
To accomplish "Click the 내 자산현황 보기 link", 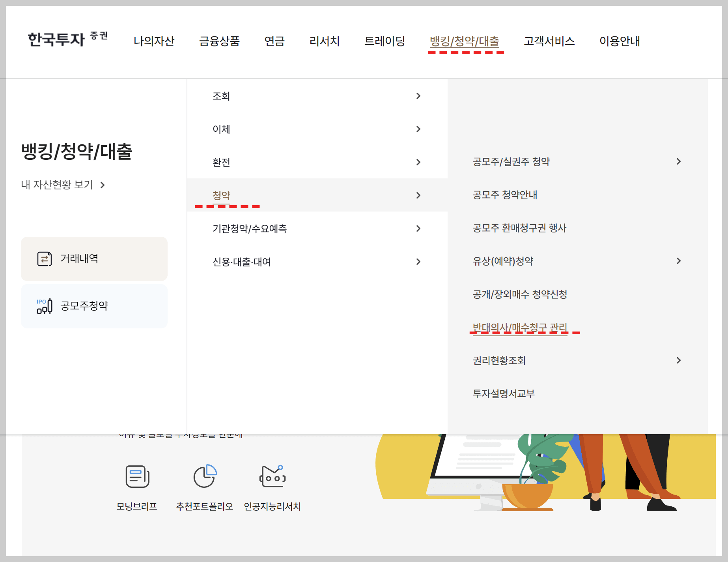I will pyautogui.click(x=57, y=184).
